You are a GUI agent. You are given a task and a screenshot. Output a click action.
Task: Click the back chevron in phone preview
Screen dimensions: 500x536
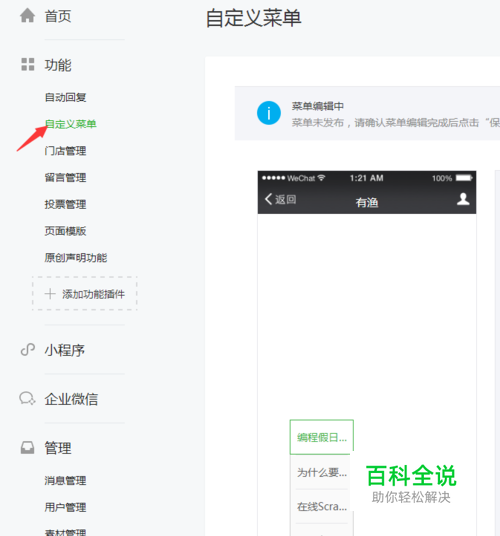[268, 199]
